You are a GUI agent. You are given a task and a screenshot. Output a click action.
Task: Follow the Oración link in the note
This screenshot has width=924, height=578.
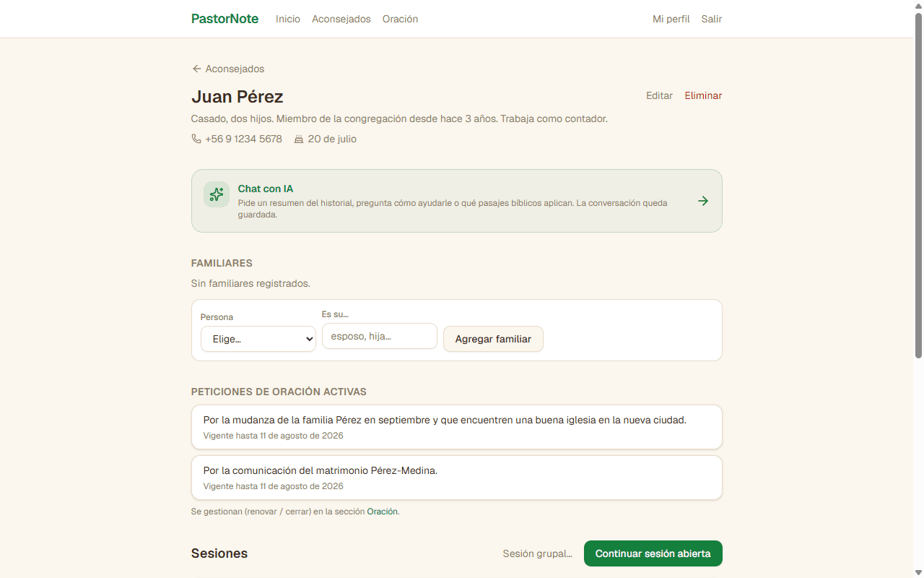pos(383,512)
